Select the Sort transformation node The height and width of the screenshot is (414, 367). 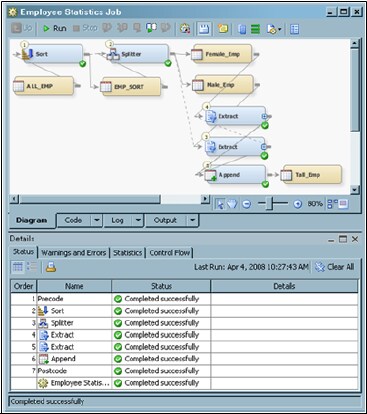click(x=52, y=54)
